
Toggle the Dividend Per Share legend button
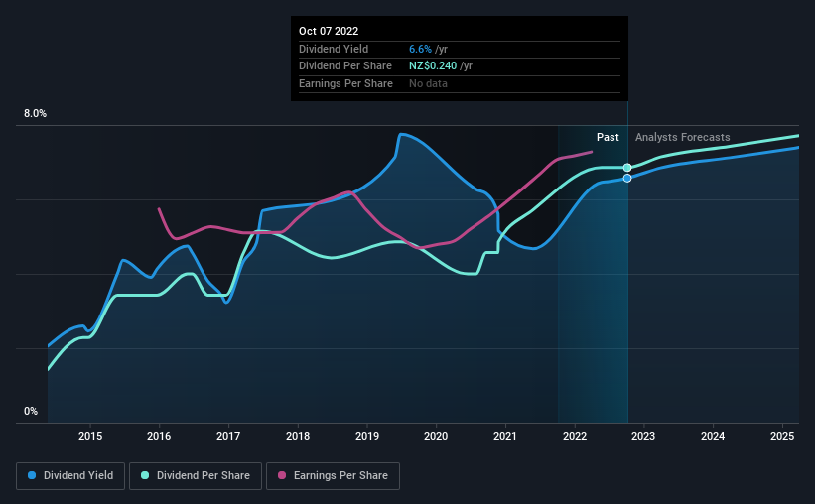(196, 476)
